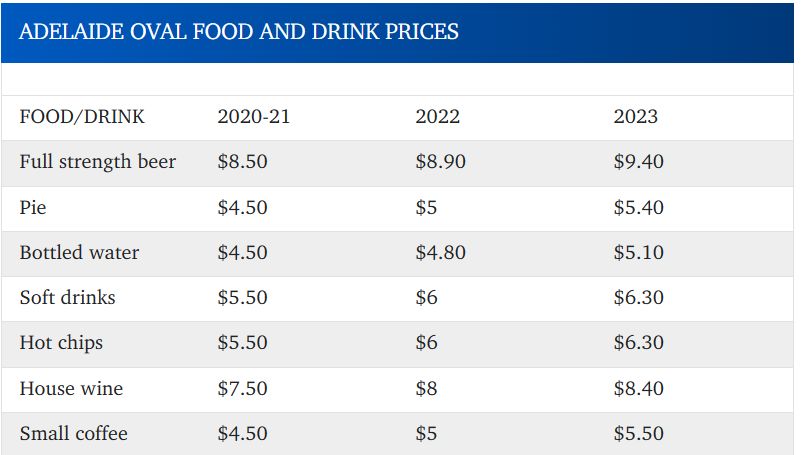This screenshot has height=455, width=805.
Task: Click the 2020-21 column header
Action: pos(254,117)
